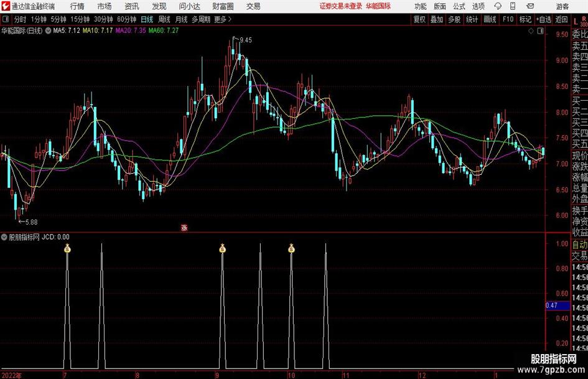Image resolution: width=588 pixels, height=379 pixels.
Task: Open the mobile phone icon
Action: click(513, 6)
